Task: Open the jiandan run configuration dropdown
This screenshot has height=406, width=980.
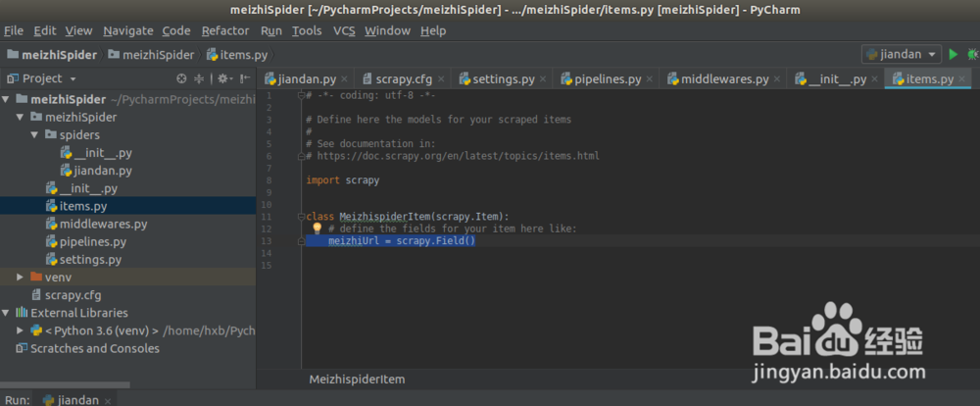Action: click(x=902, y=54)
